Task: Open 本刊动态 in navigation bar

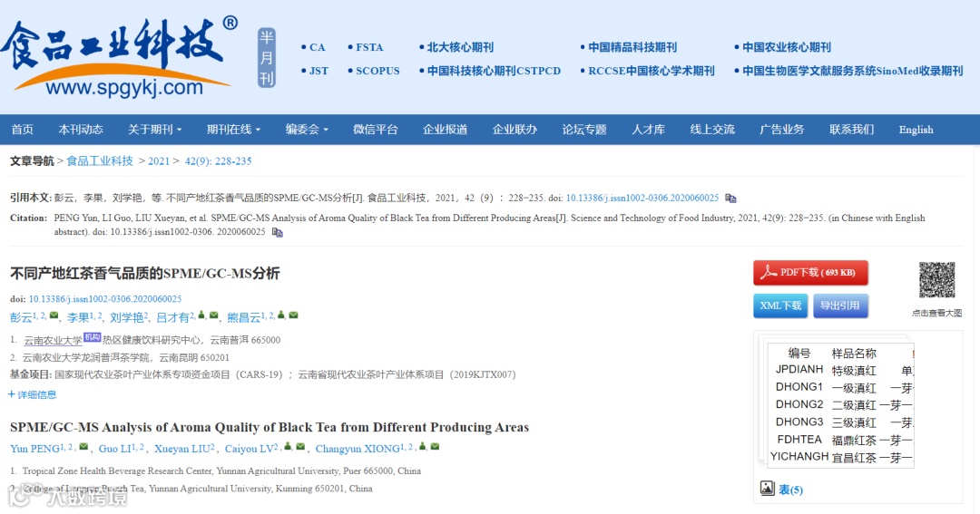Action: [81, 130]
